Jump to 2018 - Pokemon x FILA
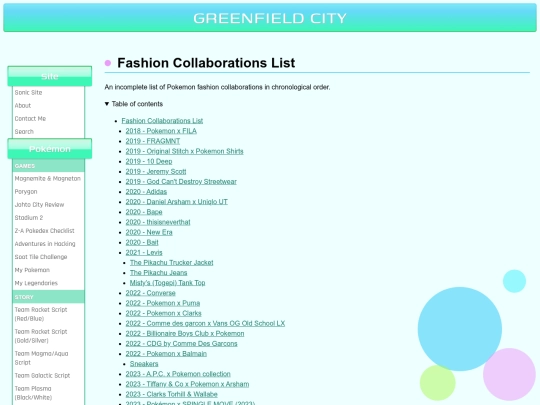540x405 pixels. tap(161, 131)
